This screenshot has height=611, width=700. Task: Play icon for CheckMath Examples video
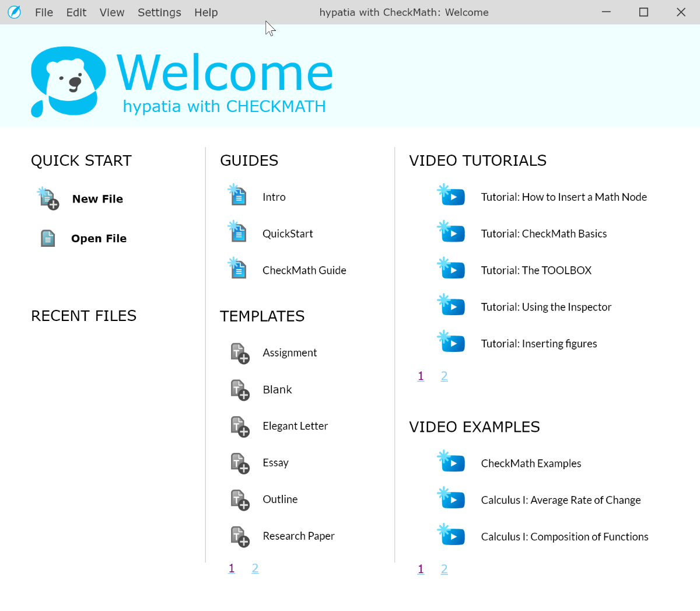(452, 462)
